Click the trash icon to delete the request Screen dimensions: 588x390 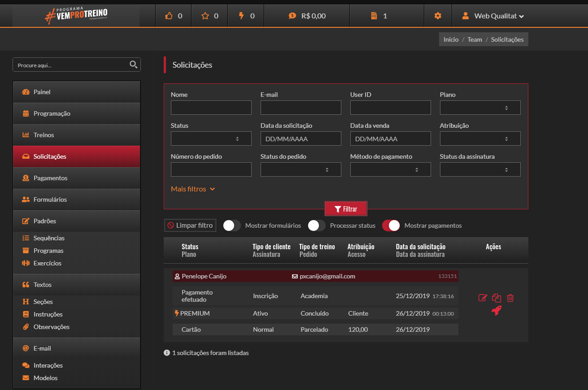tap(510, 298)
